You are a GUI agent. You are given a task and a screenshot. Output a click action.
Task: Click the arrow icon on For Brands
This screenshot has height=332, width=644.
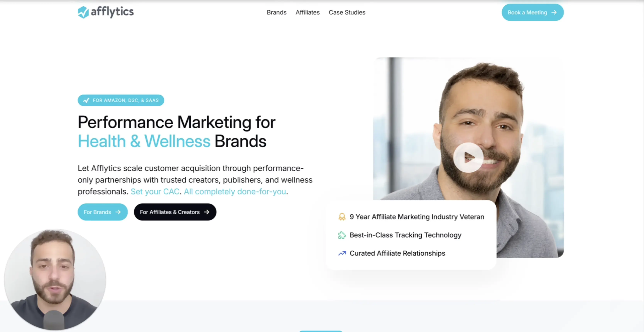point(118,212)
